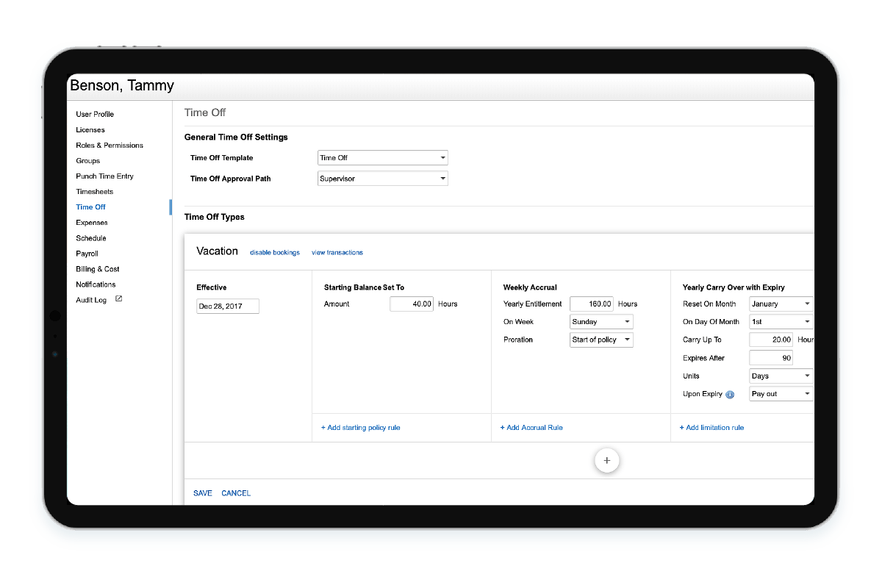Go to Notifications in the sidebar
Image resolution: width=882 pixels, height=588 pixels.
(96, 284)
